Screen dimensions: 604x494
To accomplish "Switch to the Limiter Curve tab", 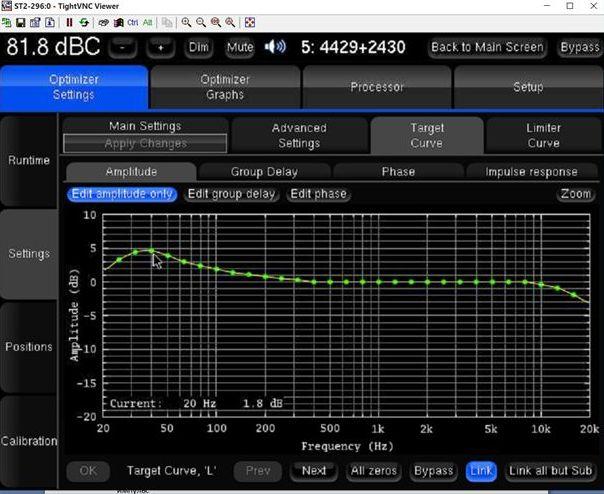I will click(543, 135).
